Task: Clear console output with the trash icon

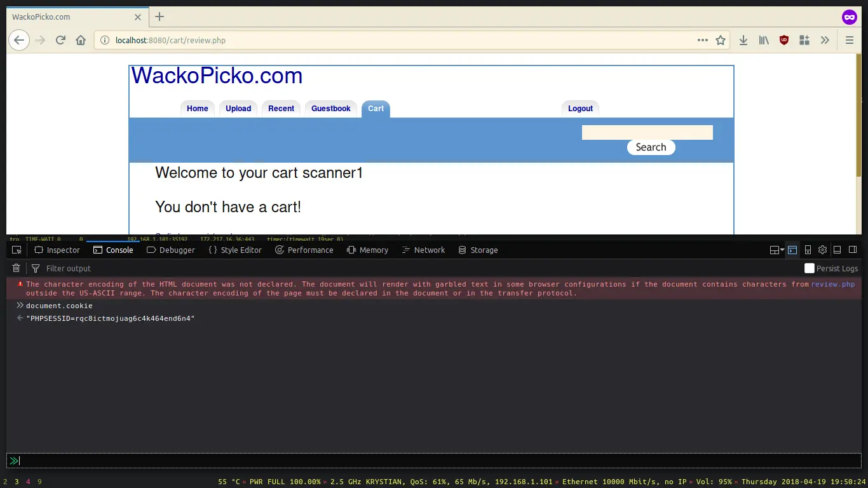Action: (x=16, y=268)
